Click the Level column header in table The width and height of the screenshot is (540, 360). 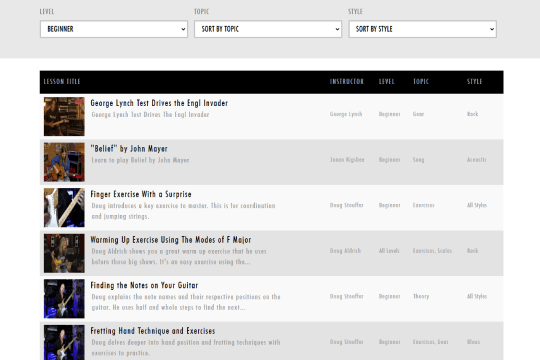pyautogui.click(x=386, y=82)
